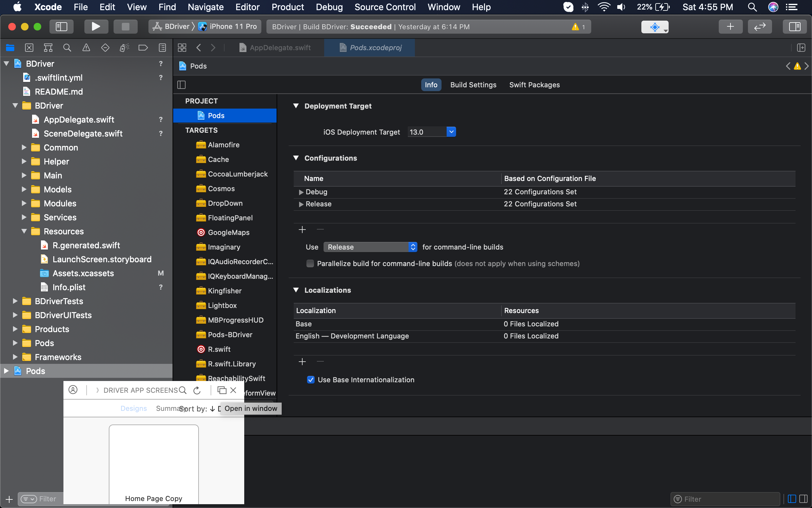Toggle the split console view button
This screenshot has width=812, height=508.
pos(804,499)
